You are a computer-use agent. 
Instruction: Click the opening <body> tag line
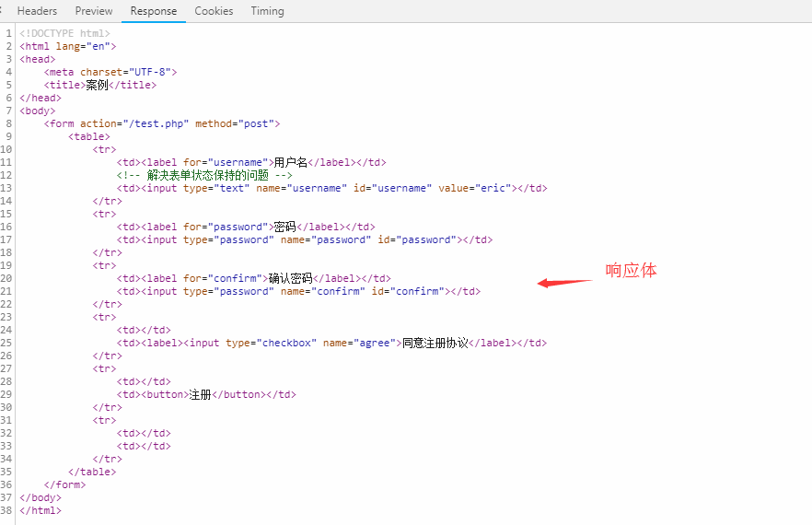[x=37, y=111]
